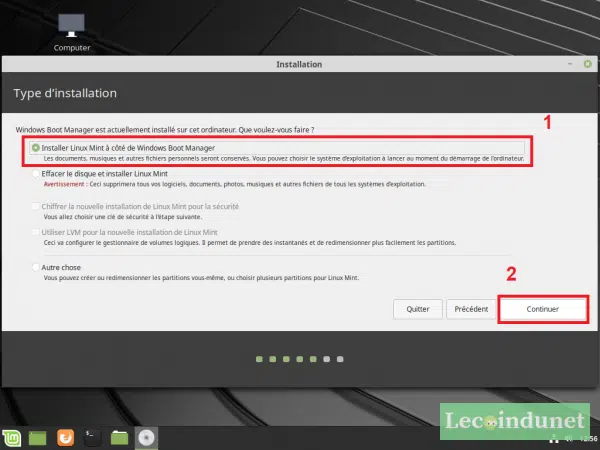Open the Computer desktop icon
The height and width of the screenshot is (450, 600).
pyautogui.click(x=72, y=33)
